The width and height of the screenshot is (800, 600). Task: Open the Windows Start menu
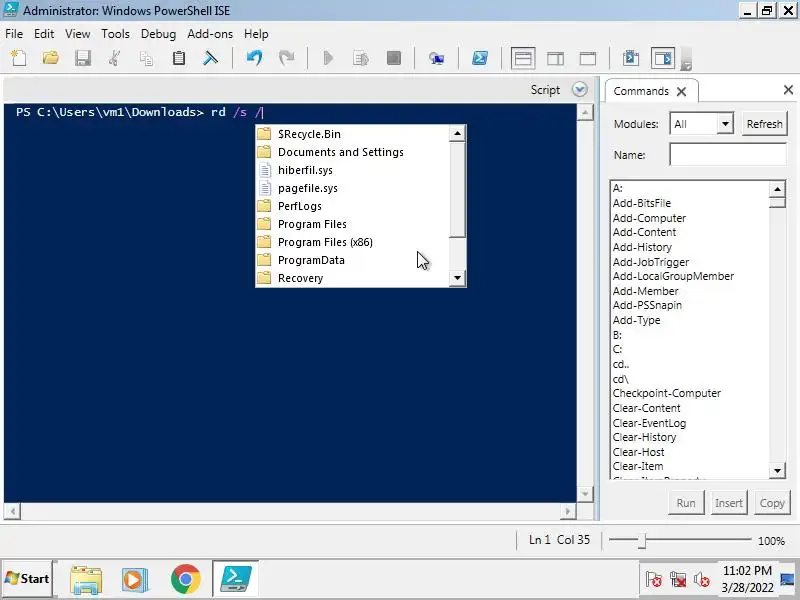(27, 579)
